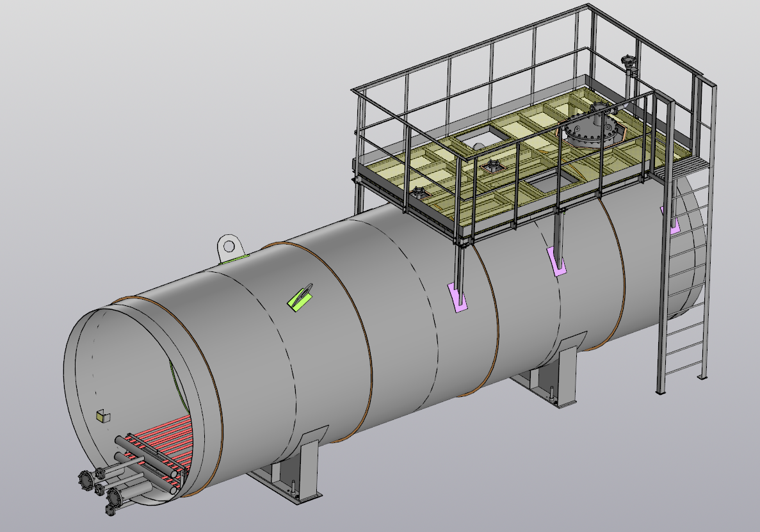Viewport: 760px width, 532px height.
Task: Select the green pad with angled lug
Action: click(x=300, y=296)
